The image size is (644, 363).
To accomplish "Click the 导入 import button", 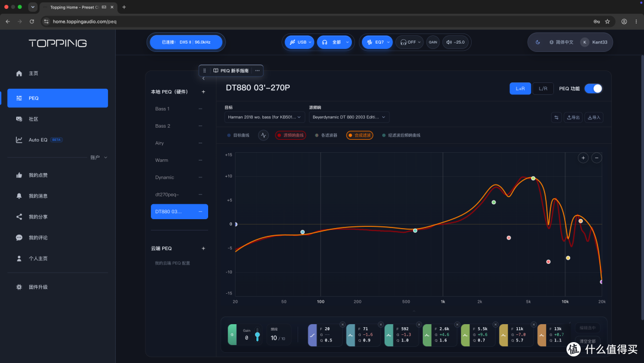I will (x=594, y=118).
